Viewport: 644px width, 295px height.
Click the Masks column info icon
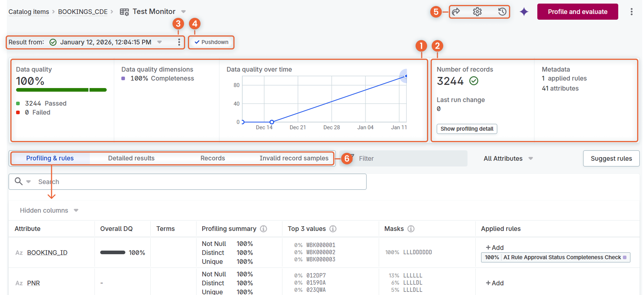411,229
